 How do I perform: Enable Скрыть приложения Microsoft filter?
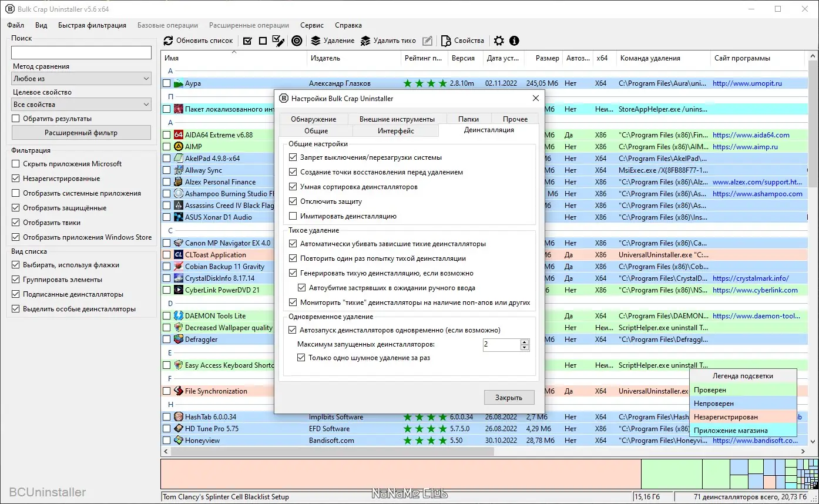coord(16,164)
